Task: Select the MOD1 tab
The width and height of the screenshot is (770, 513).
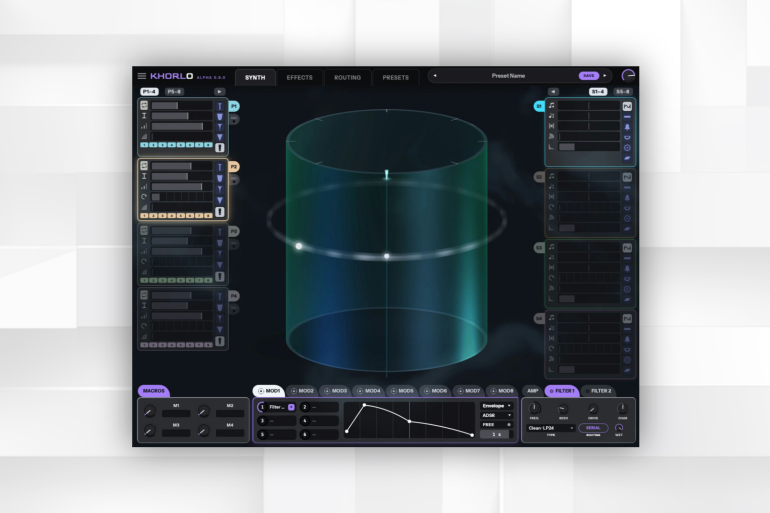Action: [269, 391]
